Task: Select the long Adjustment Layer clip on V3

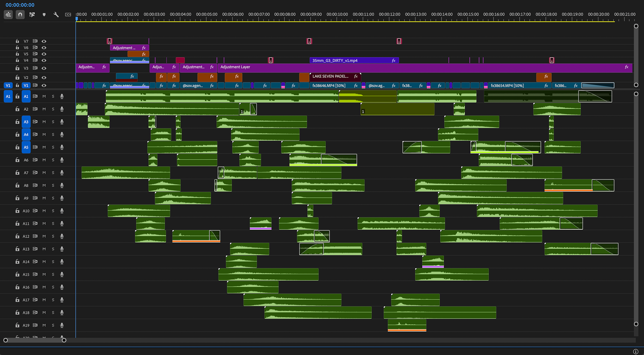Action: (425, 67)
